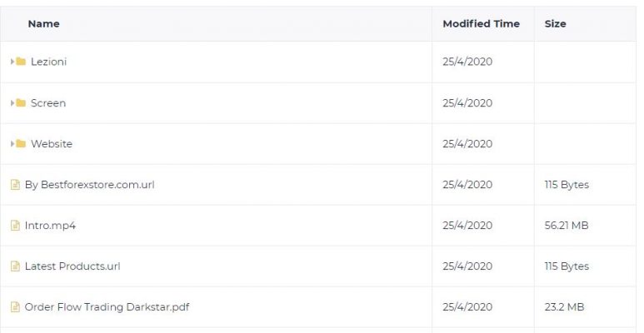Click the Lezioni folder icon

point(21,62)
